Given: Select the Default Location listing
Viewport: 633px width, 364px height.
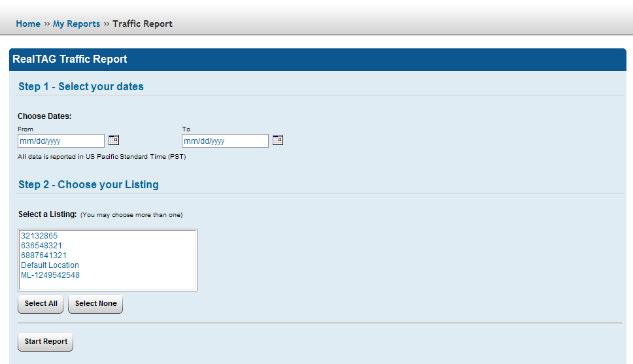Looking at the screenshot, I should point(107,265).
